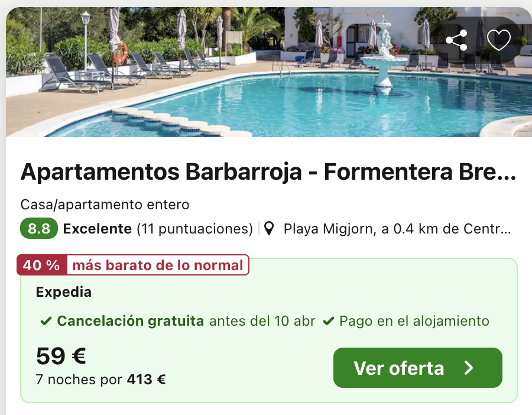Open Playa Migjorn location text

pos(397,229)
